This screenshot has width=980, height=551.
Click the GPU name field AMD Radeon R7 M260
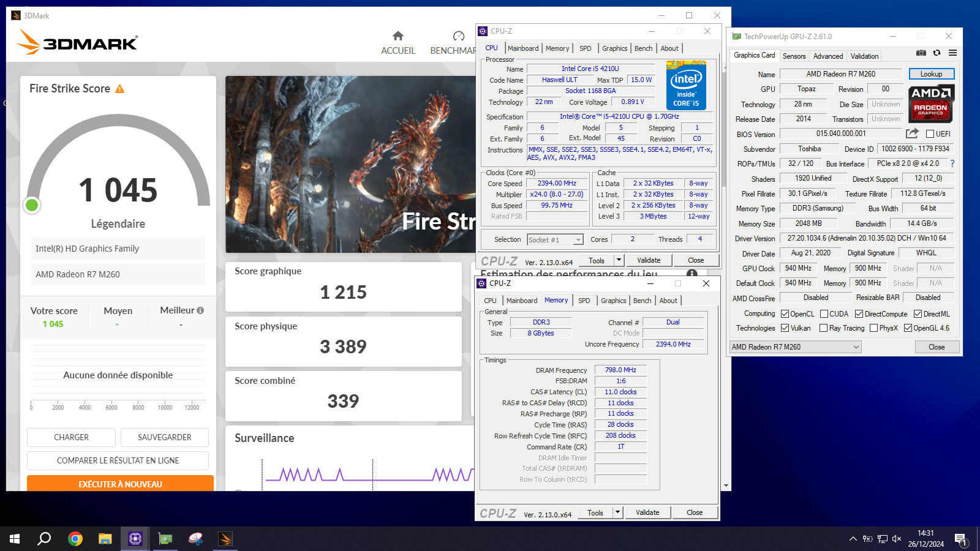click(840, 74)
